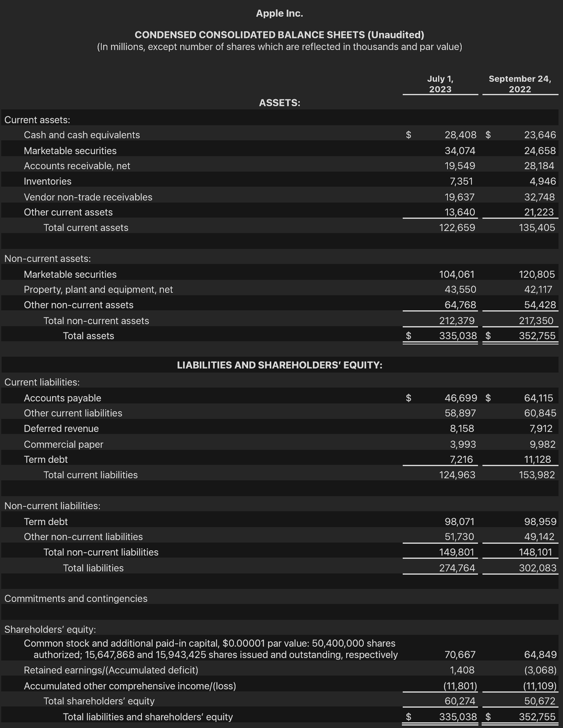Viewport: 563px width, 728px height.
Task: Select the 54,428 other non-current assets value
Action: (x=540, y=305)
